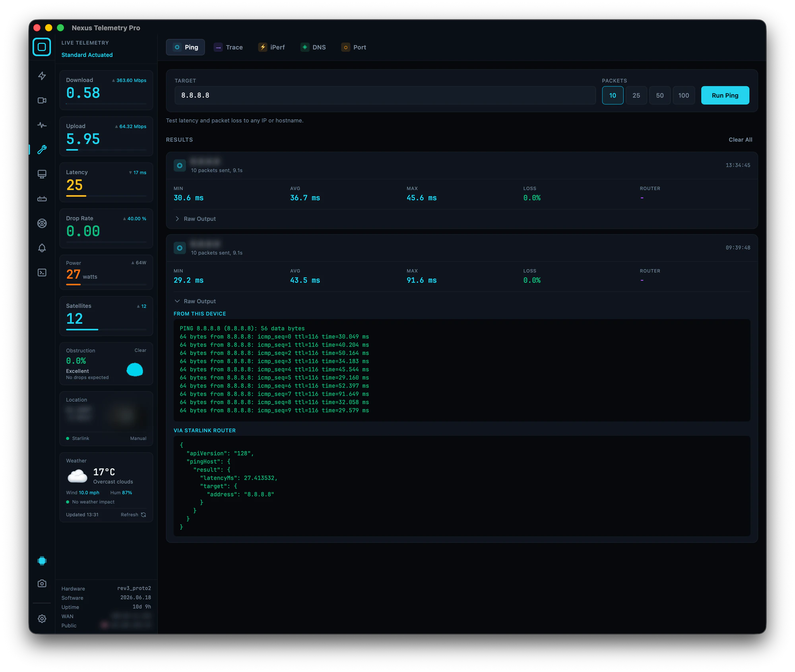This screenshot has height=672, width=795.
Task: Open the terminal console sidebar icon
Action: point(42,273)
